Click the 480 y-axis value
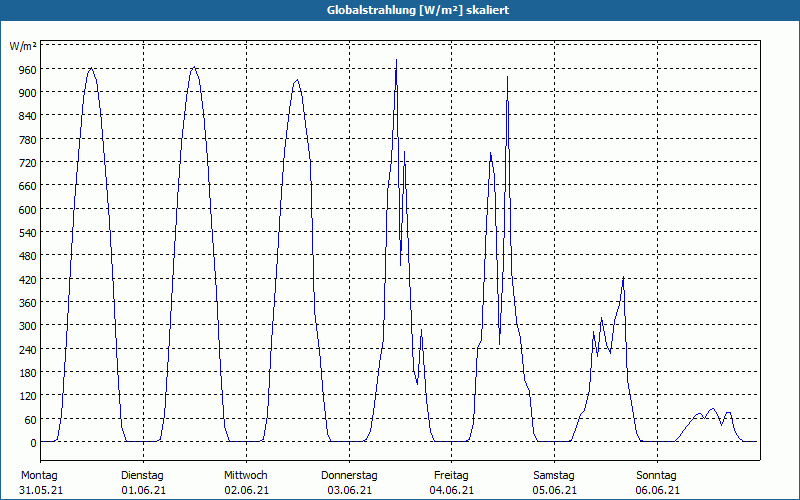 tap(28, 256)
